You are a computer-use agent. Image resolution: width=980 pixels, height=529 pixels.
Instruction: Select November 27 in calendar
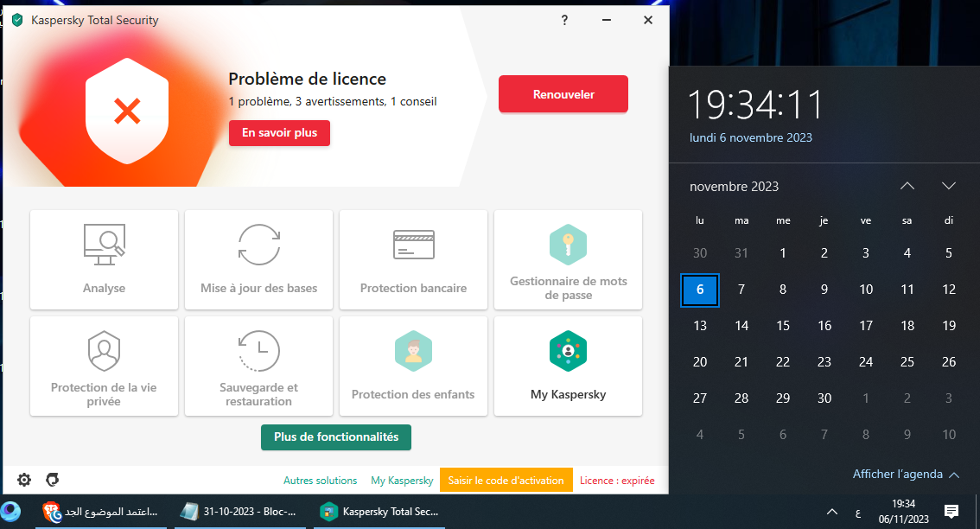click(700, 398)
